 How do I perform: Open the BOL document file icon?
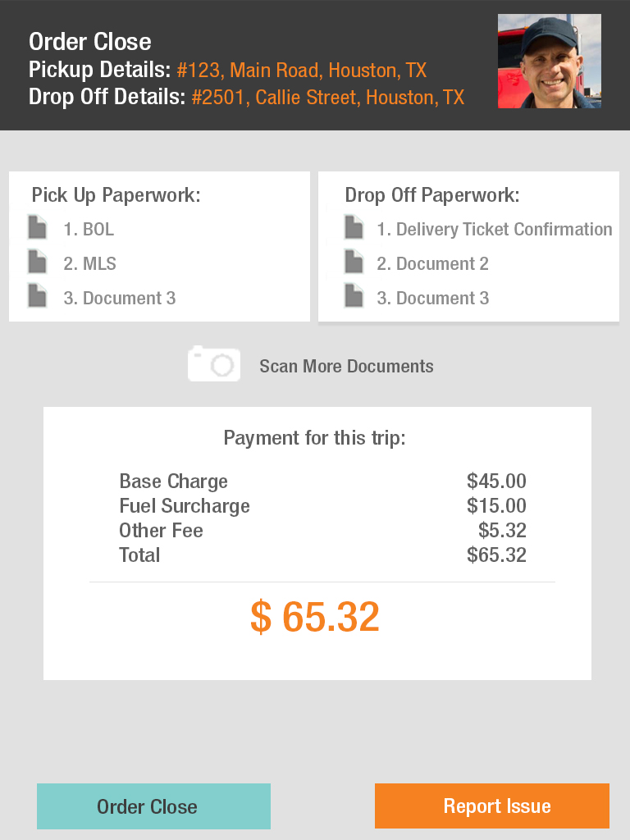38,227
